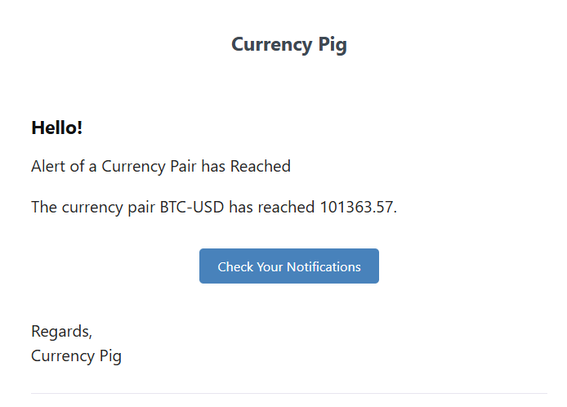Click the word 'Currency' in the header title
This screenshot has width=567, height=407.
coord(272,46)
